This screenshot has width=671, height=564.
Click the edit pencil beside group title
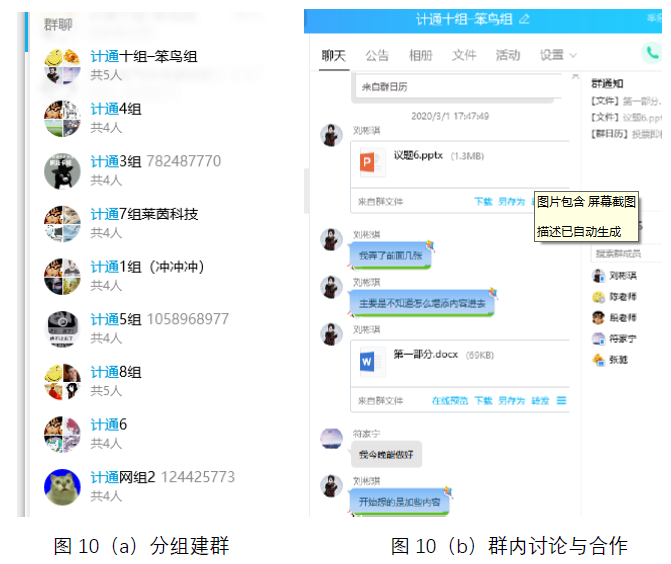(x=525, y=19)
